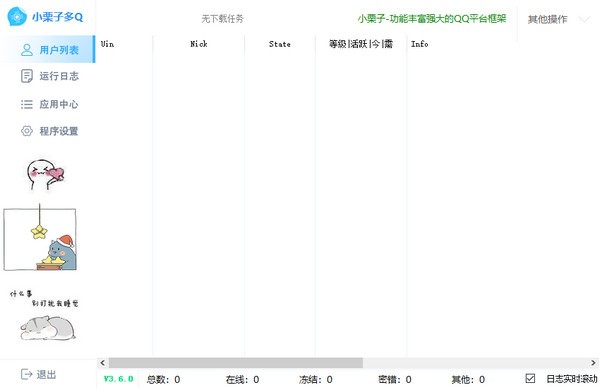Toggle the 日志实时滚动 checkbox
Image resolution: width=600 pixels, height=388 pixels.
(530, 378)
